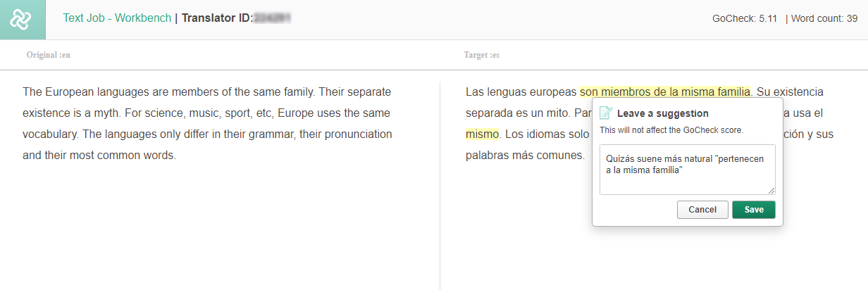Save the suggestion
Image resolution: width=868 pixels, height=290 pixels.
tap(754, 210)
